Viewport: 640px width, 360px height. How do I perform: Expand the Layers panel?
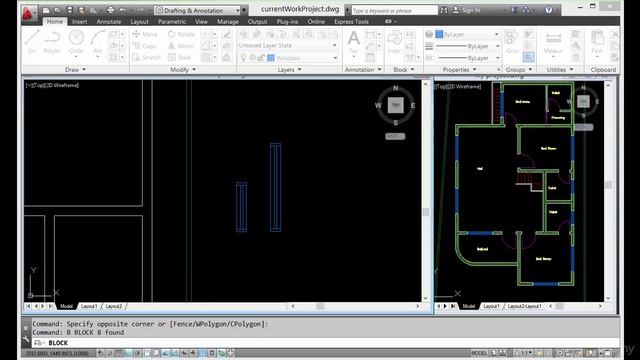pos(289,70)
